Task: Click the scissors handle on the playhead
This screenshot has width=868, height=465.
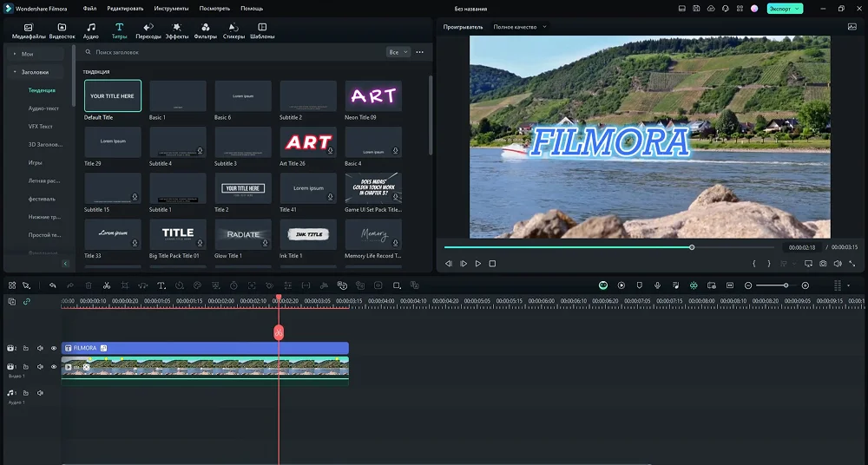Action: click(279, 332)
